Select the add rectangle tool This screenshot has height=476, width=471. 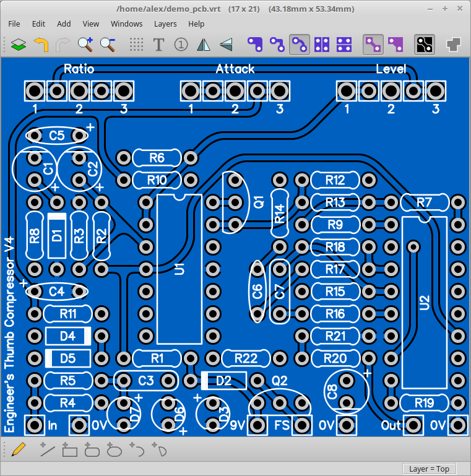(69, 449)
